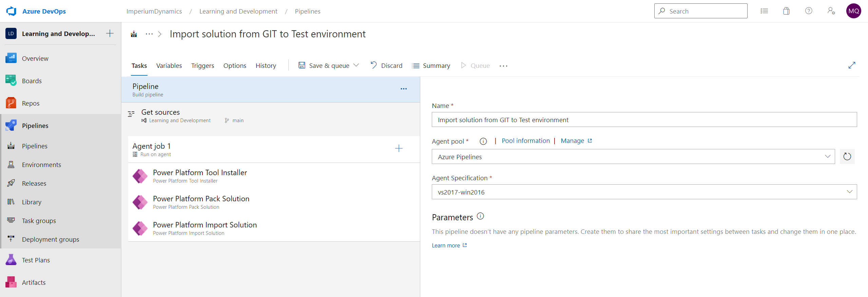Click the Learning and Develop... project name
Screen dimensions: 868x297
point(58,34)
